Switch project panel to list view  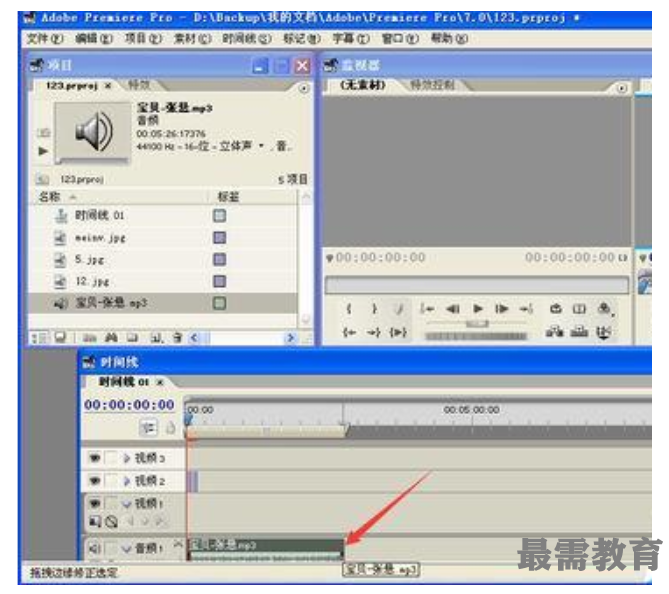[x=38, y=338]
